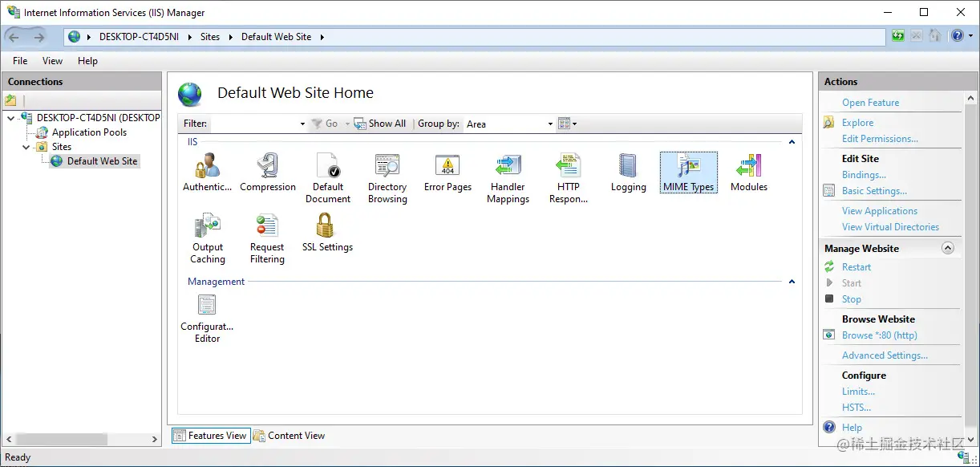The width and height of the screenshot is (980, 467).
Task: Click Browse *:80 (http) link
Action: 879,335
